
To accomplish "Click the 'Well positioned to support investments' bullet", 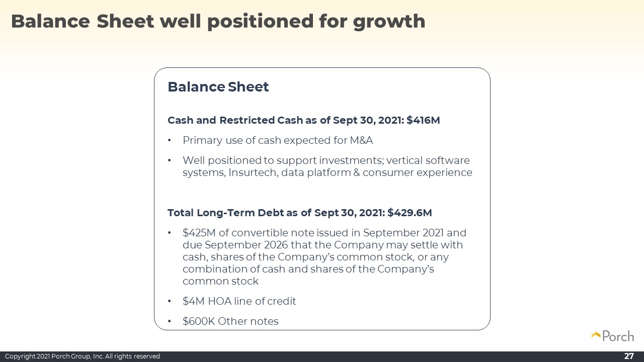I will point(327,166).
